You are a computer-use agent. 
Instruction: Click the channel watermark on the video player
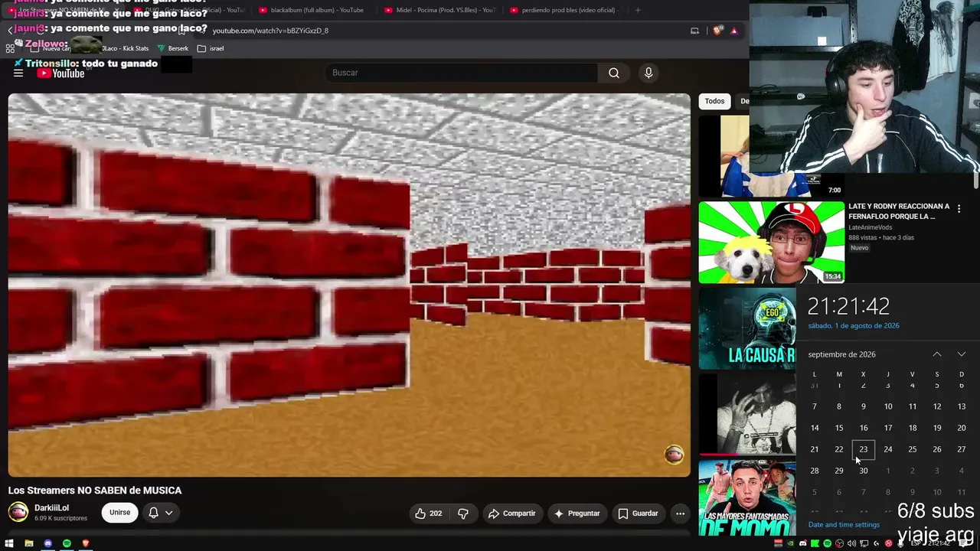coord(674,455)
